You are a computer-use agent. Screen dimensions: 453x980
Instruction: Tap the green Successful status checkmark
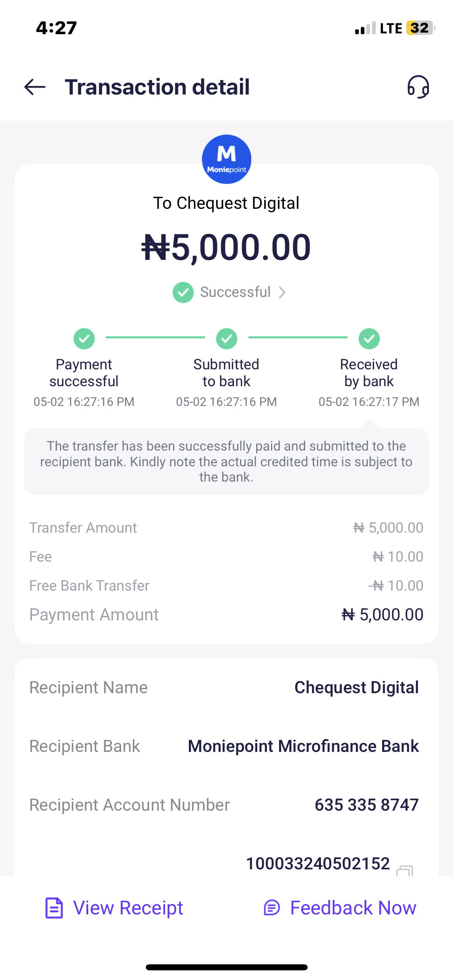[183, 292]
